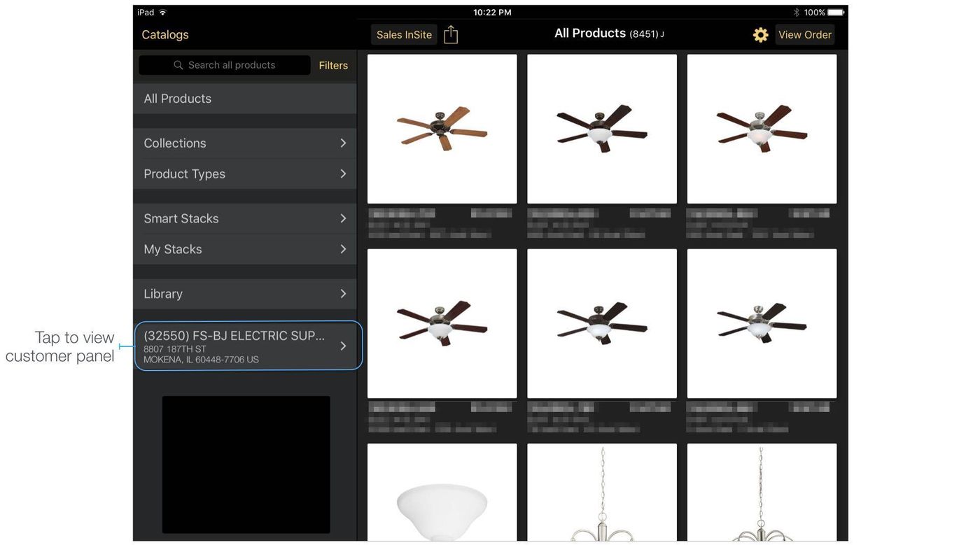Open settings with the gear icon
The image size is (980, 545).
761,35
